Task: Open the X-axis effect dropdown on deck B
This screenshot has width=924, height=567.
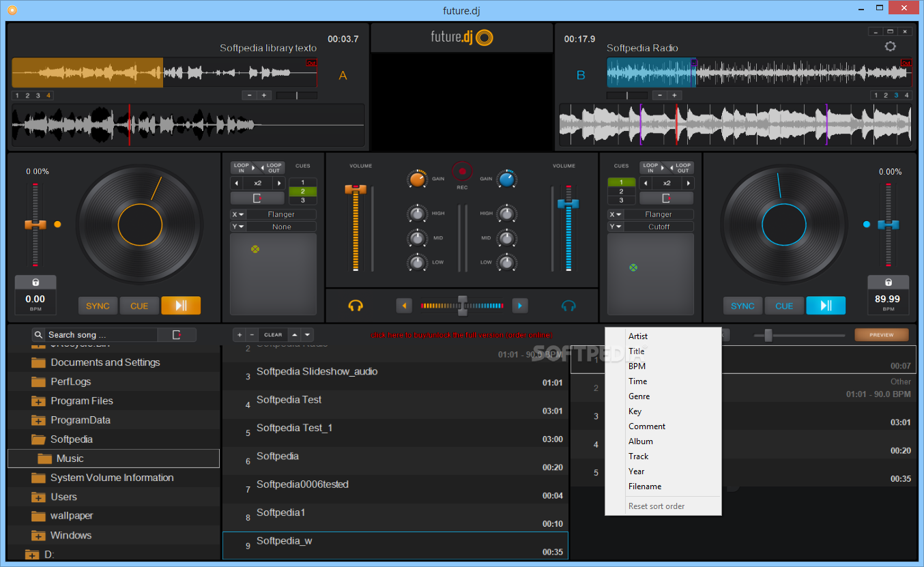Action: click(616, 214)
